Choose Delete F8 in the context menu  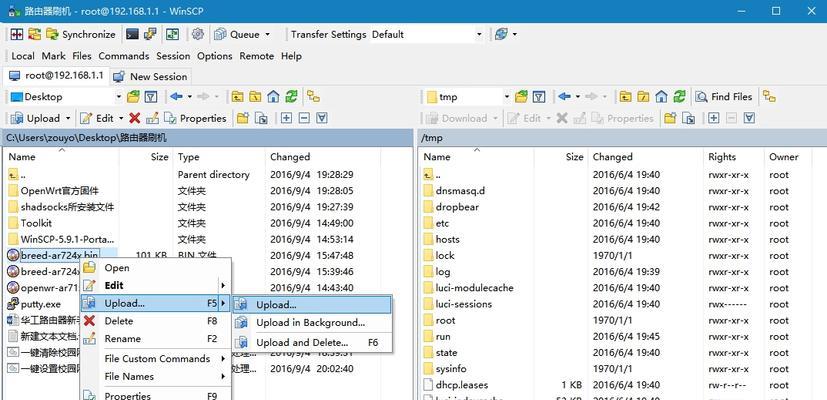click(155, 321)
